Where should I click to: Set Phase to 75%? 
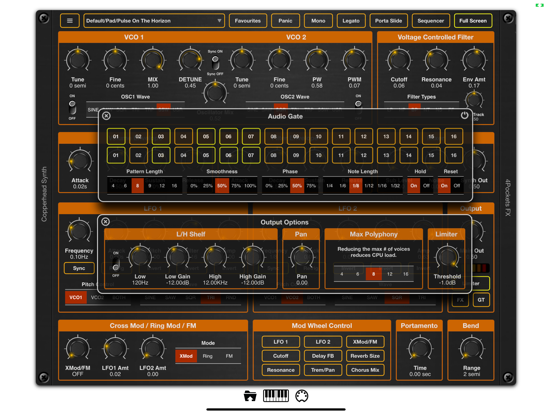(311, 186)
